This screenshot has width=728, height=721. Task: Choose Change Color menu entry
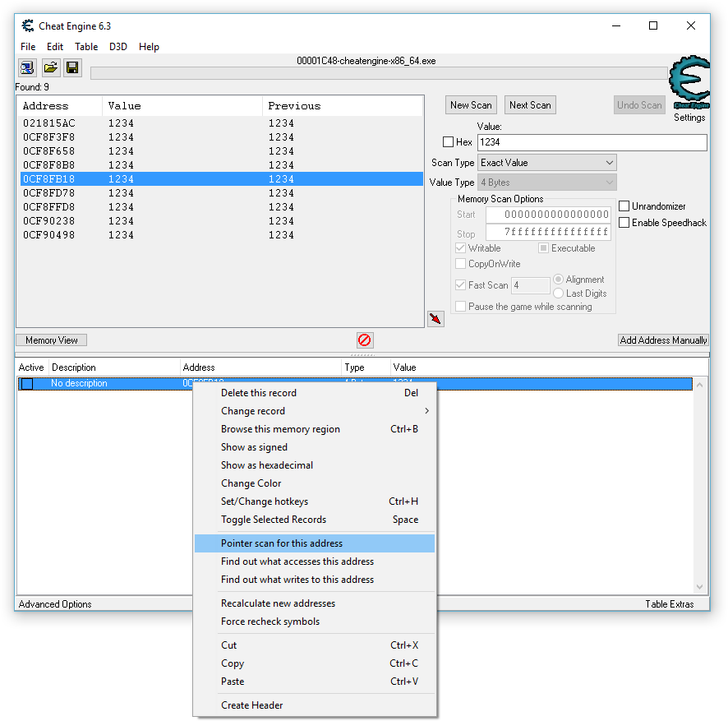315,483
